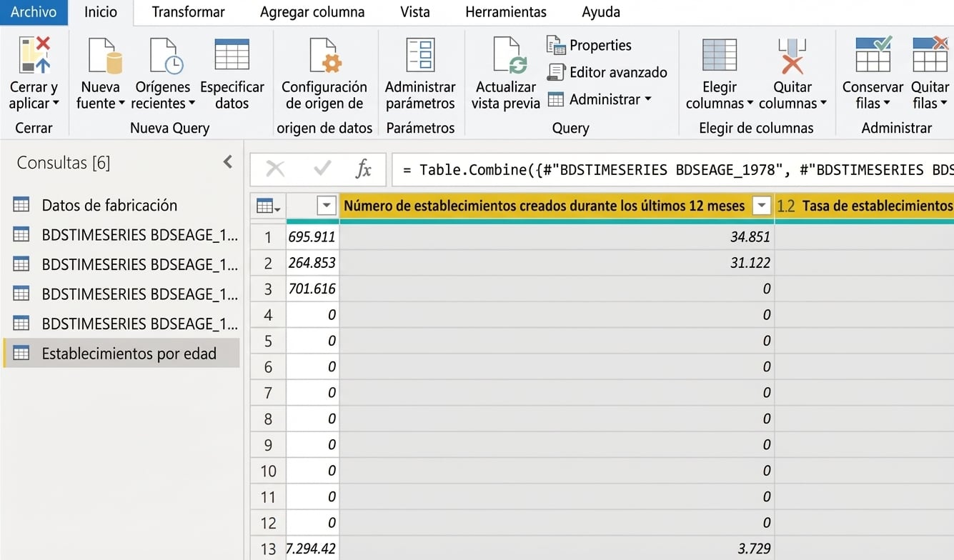Select row number 1 header
954x560 pixels.
tap(268, 237)
